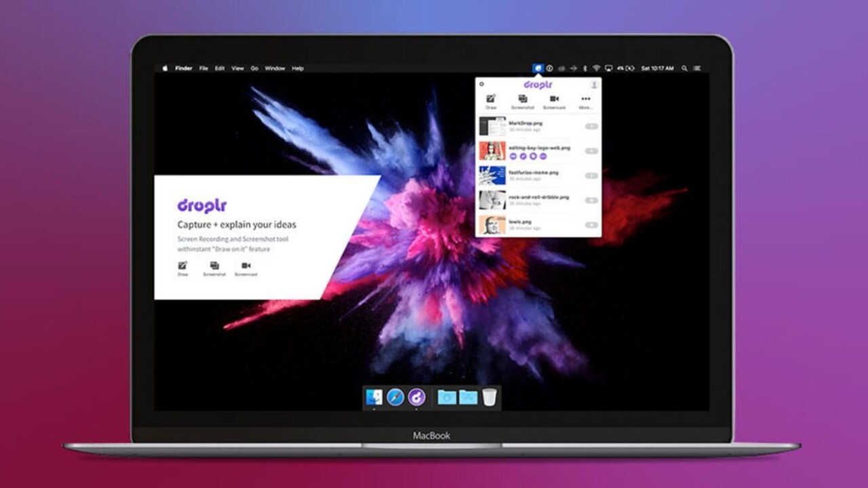The image size is (868, 488).
Task: Click the droplr logo in the popup header
Action: (x=538, y=85)
